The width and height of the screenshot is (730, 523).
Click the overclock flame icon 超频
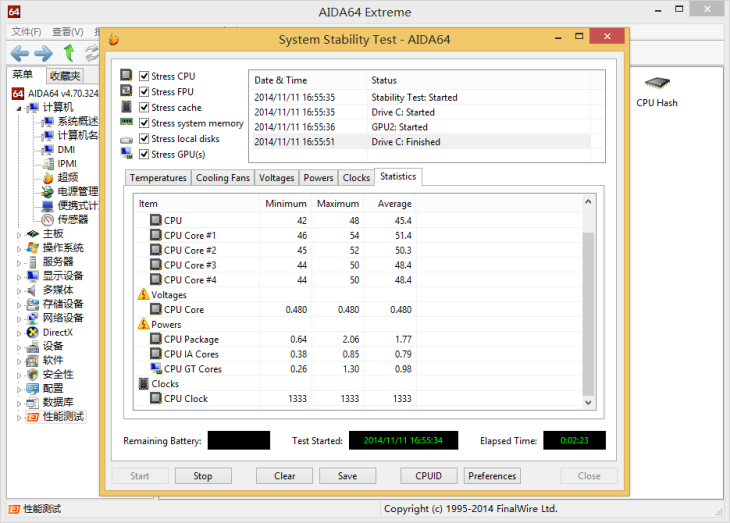click(48, 177)
